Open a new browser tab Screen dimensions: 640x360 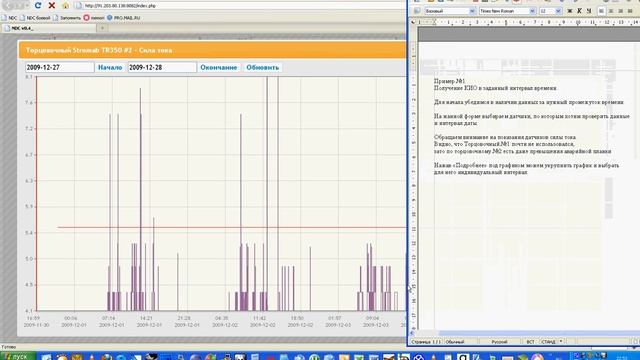tap(102, 28)
